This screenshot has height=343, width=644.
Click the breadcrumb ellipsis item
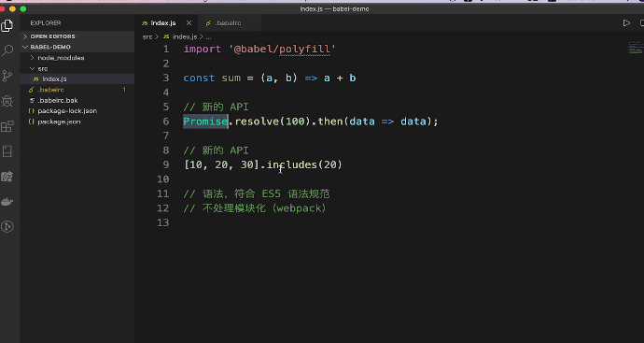[209, 36]
